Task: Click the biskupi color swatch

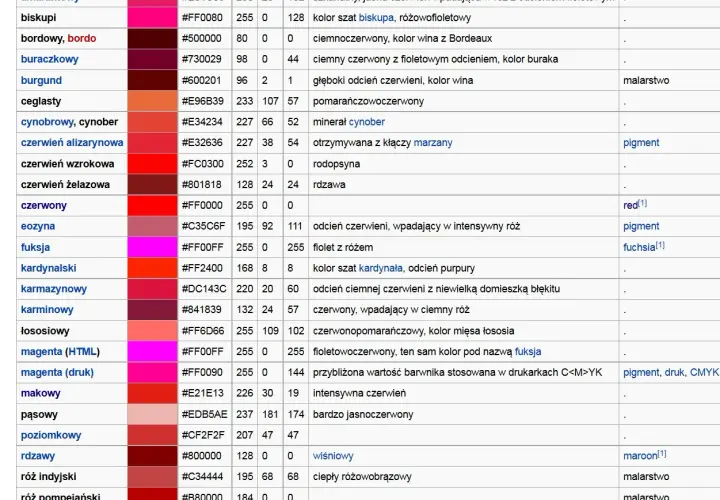Action: pyautogui.click(x=152, y=18)
